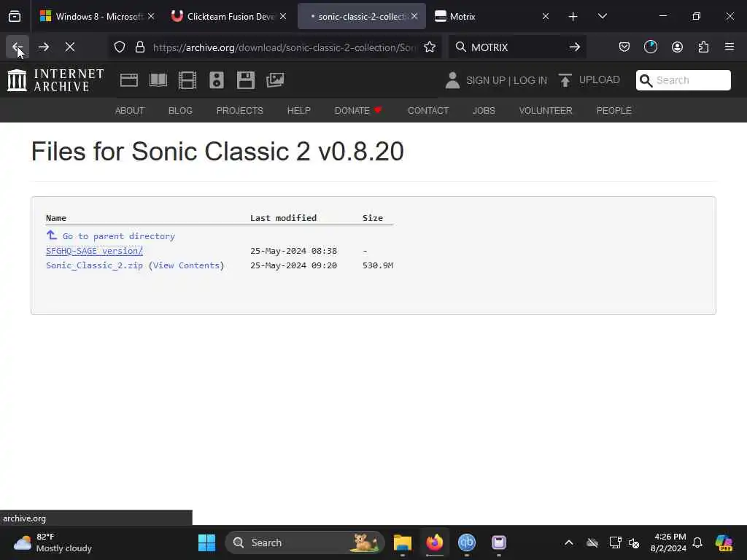Screen dimensions: 747x560
Task: Open the Firefox hamburger menu
Action: pyautogui.click(x=729, y=47)
